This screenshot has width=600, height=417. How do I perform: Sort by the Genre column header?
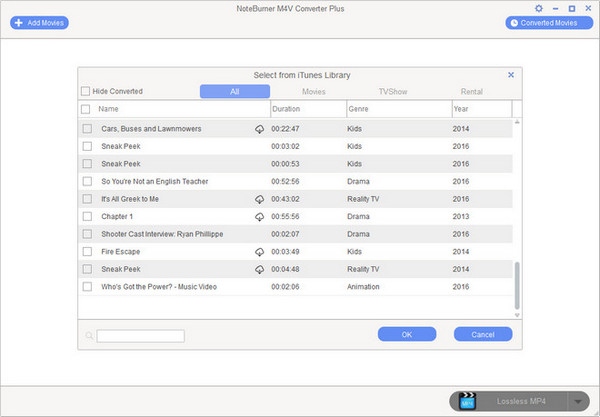(x=358, y=109)
